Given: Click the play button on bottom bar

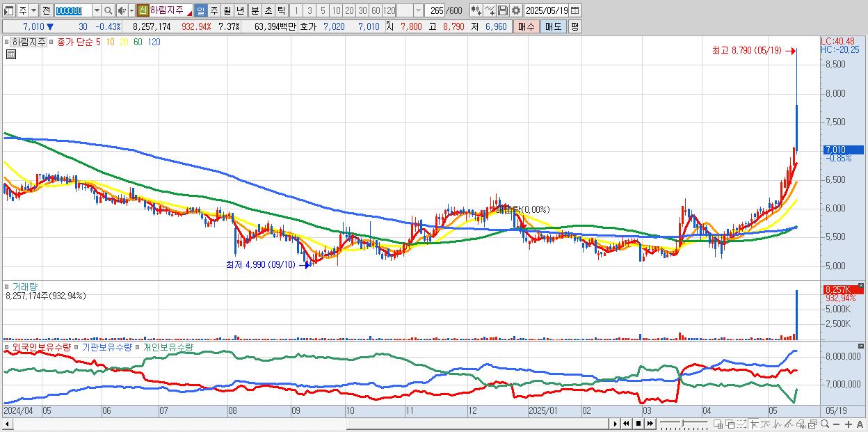Looking at the screenshot, I should 615,424.
